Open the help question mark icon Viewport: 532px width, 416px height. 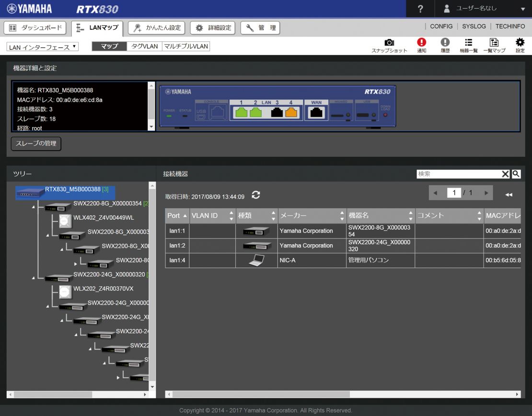click(420, 9)
